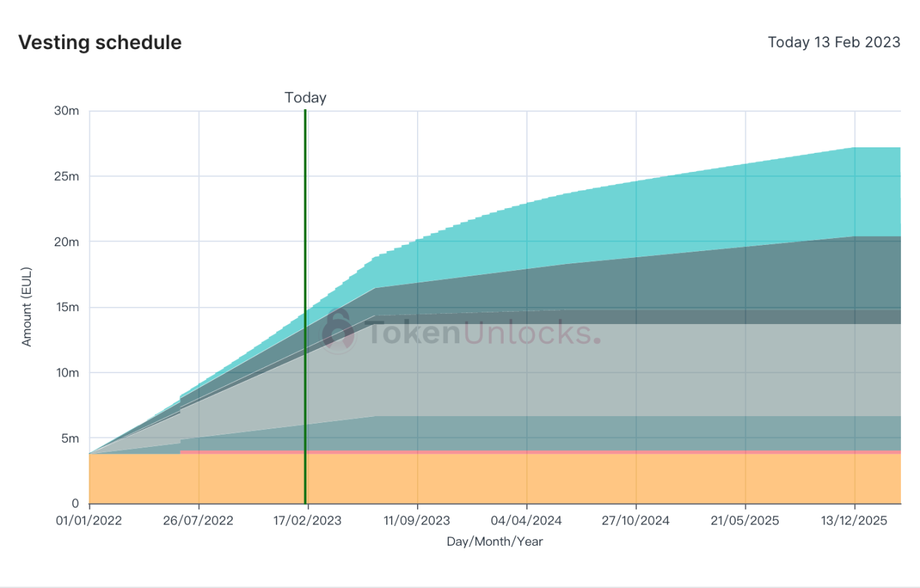Select the 04/04/2024 x-axis date label
Screen dimensions: 920x588
point(526,520)
